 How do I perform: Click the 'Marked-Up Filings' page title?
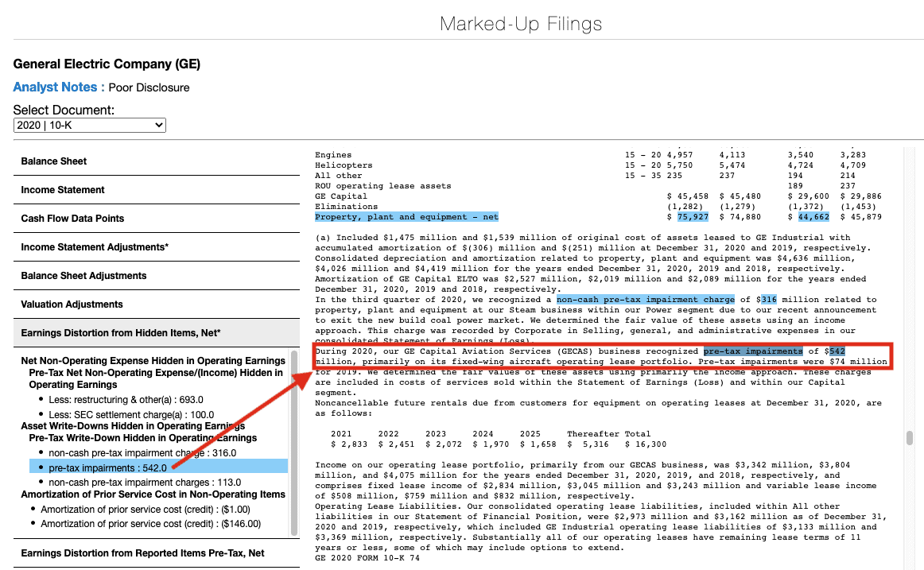coord(521,24)
